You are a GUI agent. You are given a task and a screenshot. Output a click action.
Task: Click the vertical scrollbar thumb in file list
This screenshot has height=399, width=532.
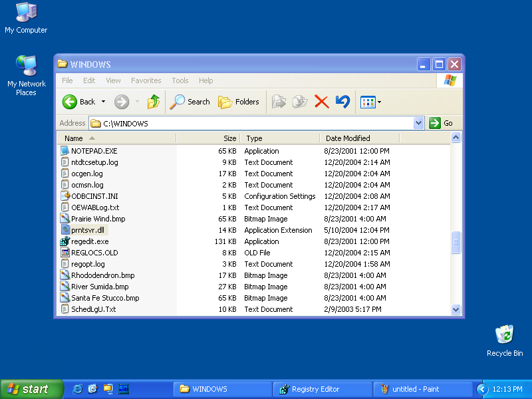pos(456,242)
